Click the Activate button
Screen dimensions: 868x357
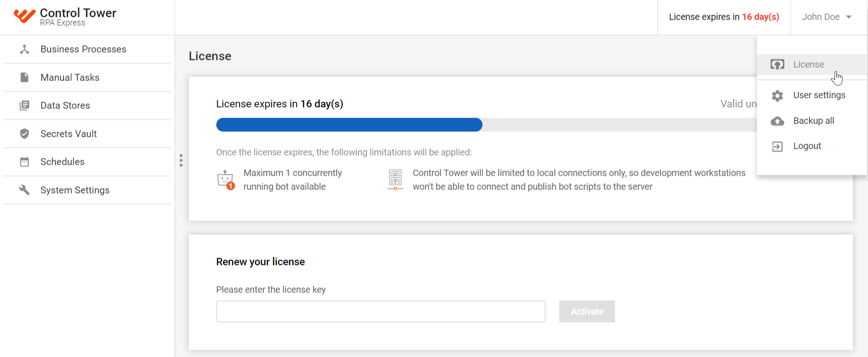click(x=587, y=312)
